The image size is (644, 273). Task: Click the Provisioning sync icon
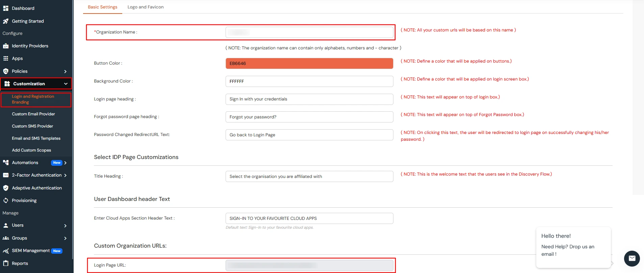(x=6, y=200)
